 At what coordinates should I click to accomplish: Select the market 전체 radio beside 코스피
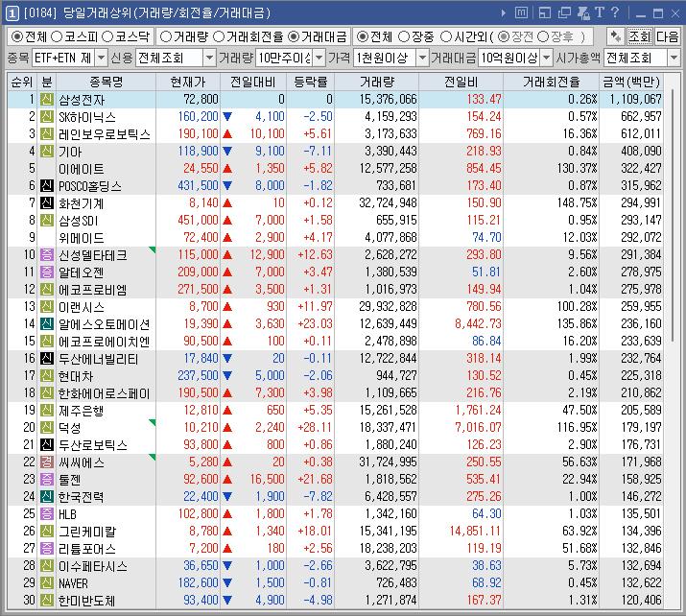pos(17,36)
